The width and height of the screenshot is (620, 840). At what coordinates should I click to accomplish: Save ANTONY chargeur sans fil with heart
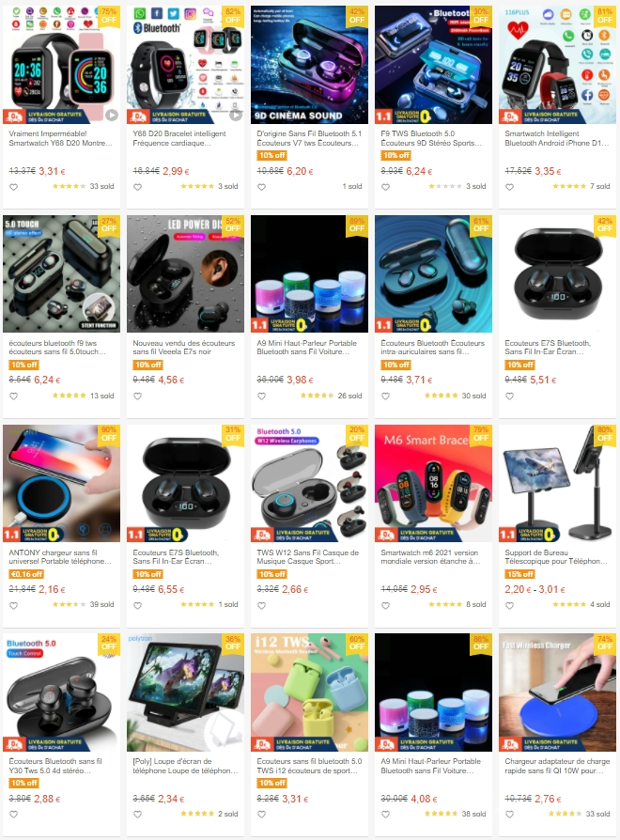click(x=14, y=605)
